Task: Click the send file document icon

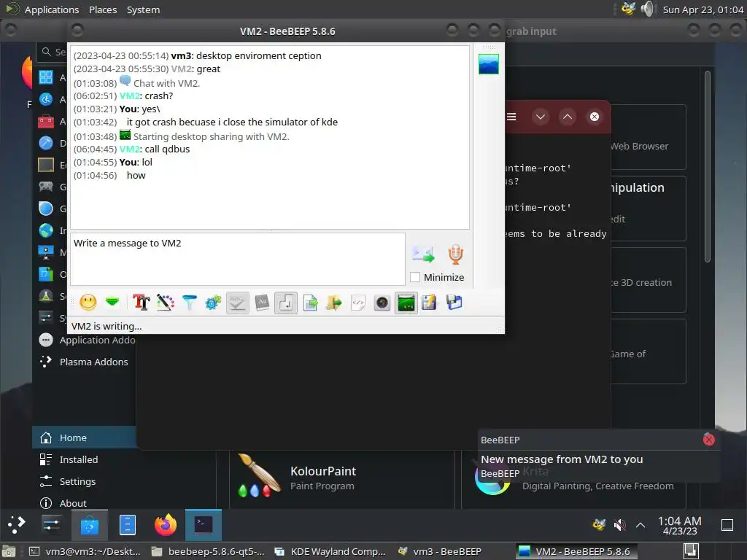Action: click(x=310, y=303)
